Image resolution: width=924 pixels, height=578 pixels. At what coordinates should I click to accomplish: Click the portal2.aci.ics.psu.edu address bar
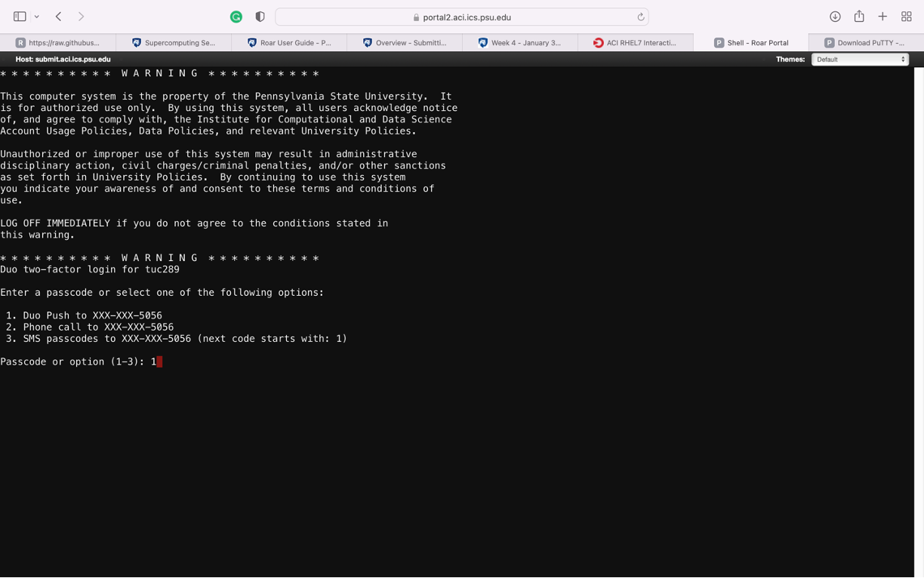coord(462,17)
